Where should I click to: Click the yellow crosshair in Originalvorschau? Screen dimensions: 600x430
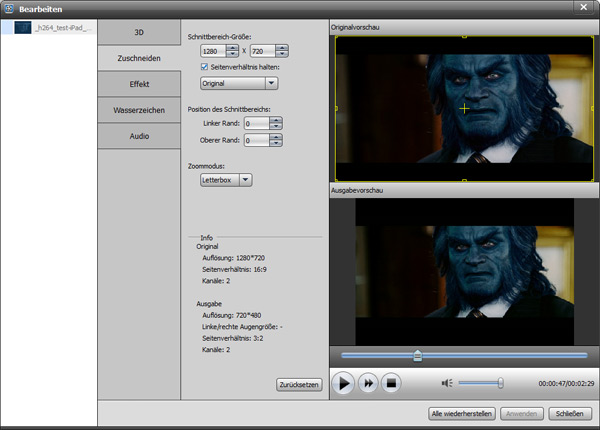464,109
